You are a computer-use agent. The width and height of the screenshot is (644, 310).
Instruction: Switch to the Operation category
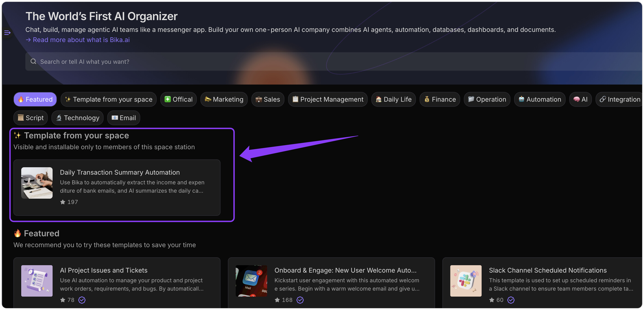coord(487,99)
